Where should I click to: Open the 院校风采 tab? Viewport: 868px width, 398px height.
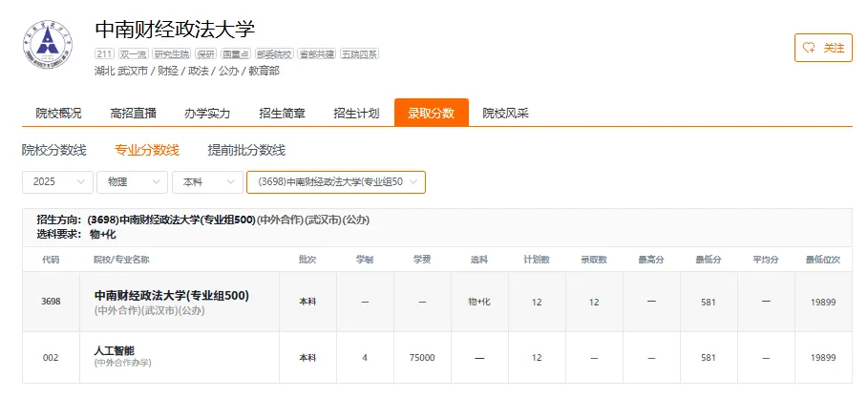[505, 113]
